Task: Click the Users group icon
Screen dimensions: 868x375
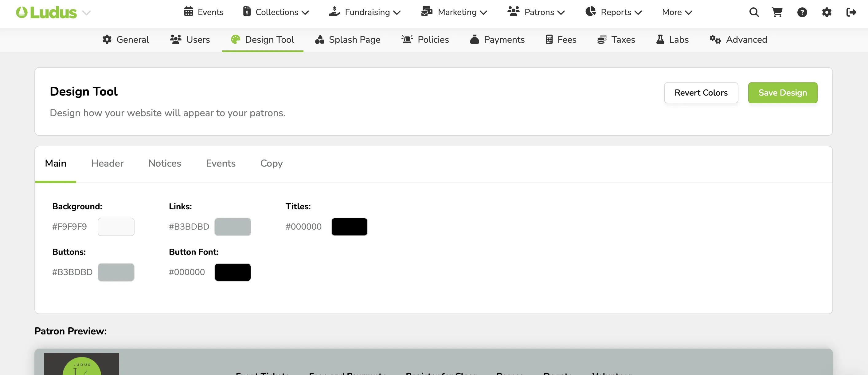Action: click(x=176, y=39)
